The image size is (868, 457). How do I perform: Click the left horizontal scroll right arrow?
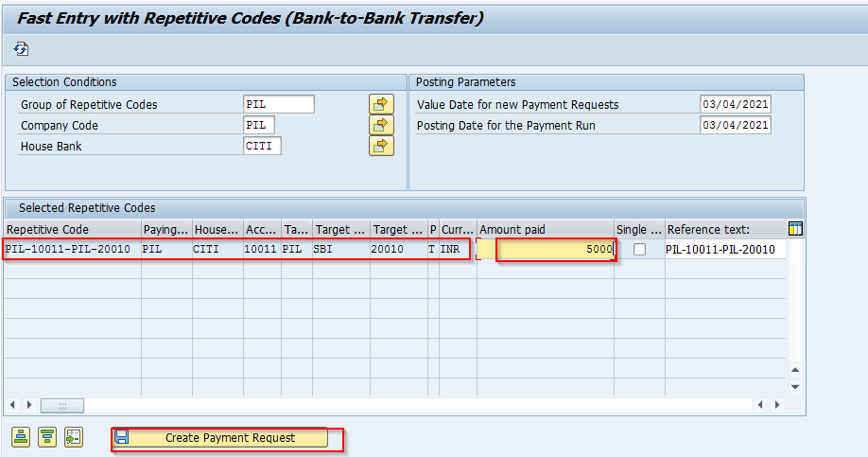click(x=29, y=405)
